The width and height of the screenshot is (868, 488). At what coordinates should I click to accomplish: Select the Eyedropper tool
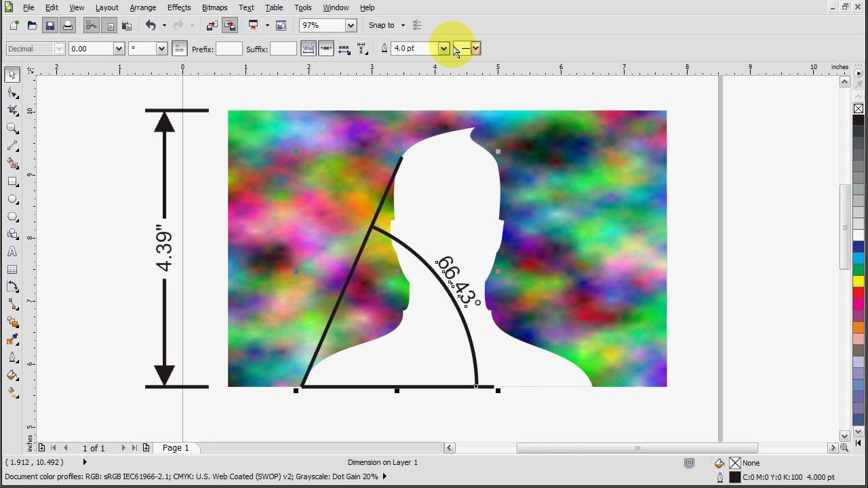[x=12, y=340]
